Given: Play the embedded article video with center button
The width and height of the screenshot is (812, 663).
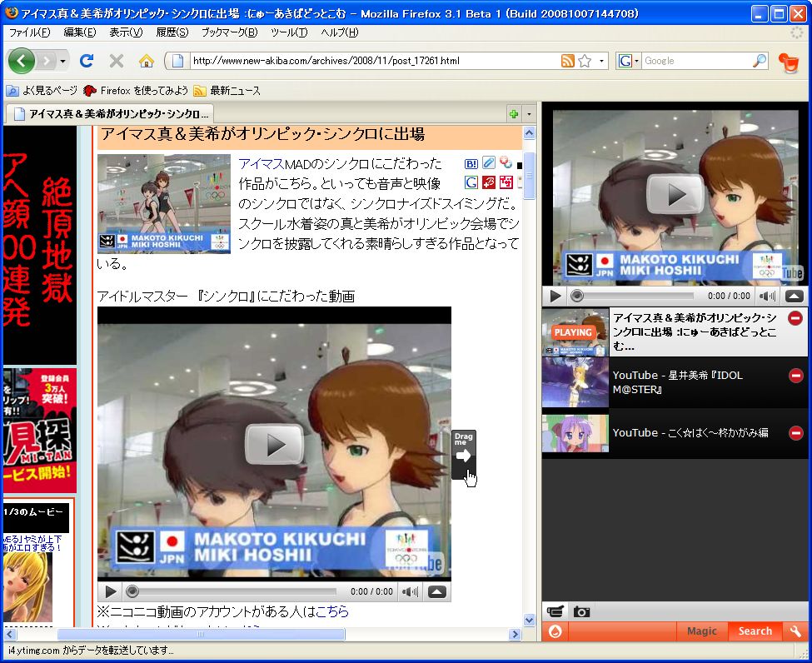Looking at the screenshot, I should (274, 444).
